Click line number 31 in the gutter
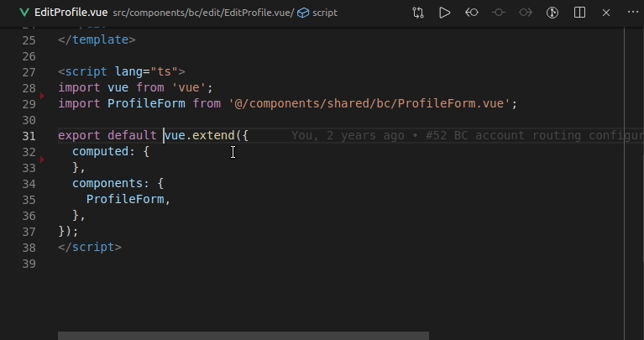Screen dimensions: 644x340 coord(29,135)
